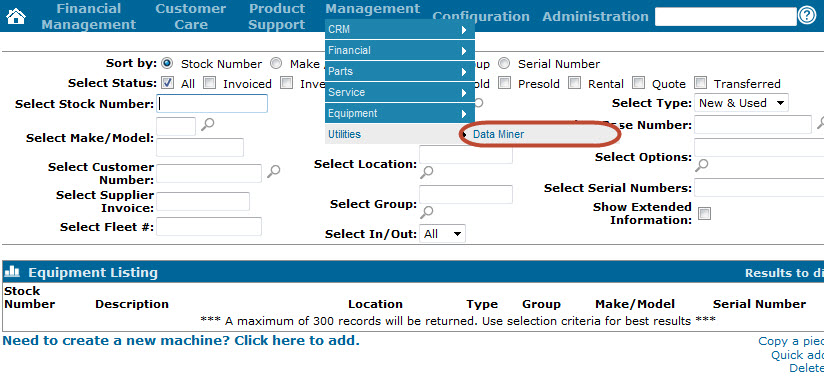Focus the Select Supplier Invoice field
This screenshot has height=384, width=824.
203,201
